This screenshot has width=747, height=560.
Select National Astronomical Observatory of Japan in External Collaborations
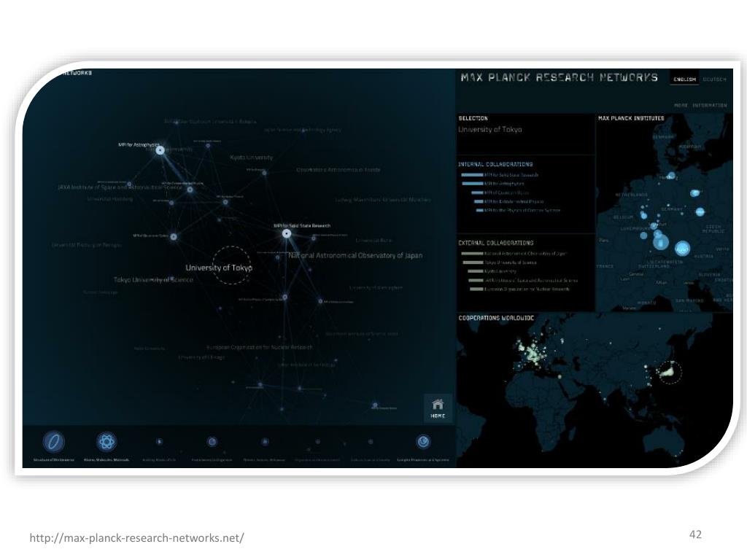tap(514, 254)
